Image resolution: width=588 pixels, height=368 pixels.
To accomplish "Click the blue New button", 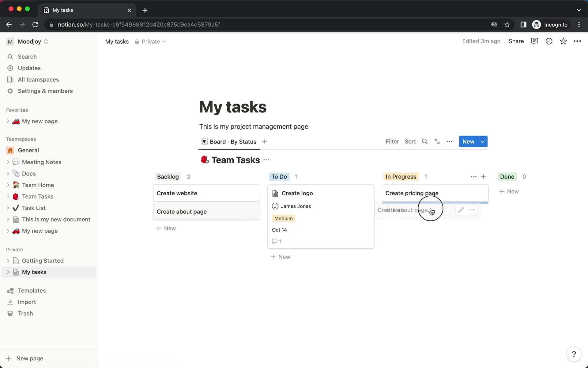I will (x=468, y=141).
